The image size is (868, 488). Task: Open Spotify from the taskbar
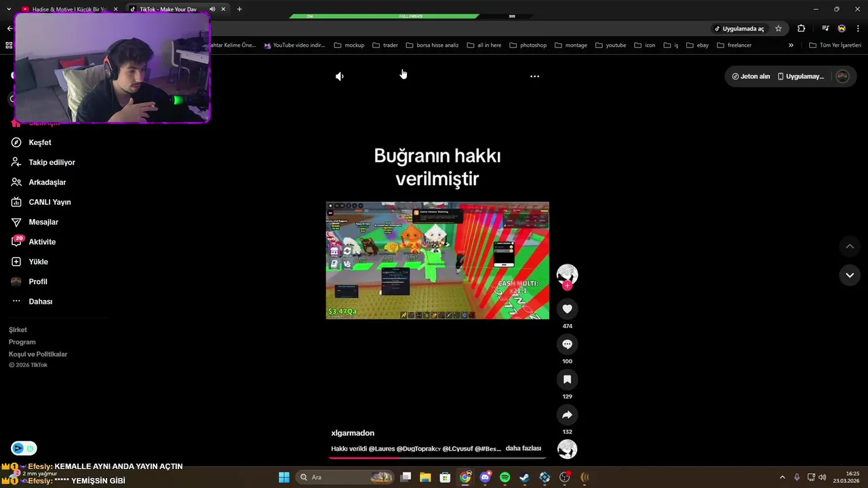click(505, 477)
